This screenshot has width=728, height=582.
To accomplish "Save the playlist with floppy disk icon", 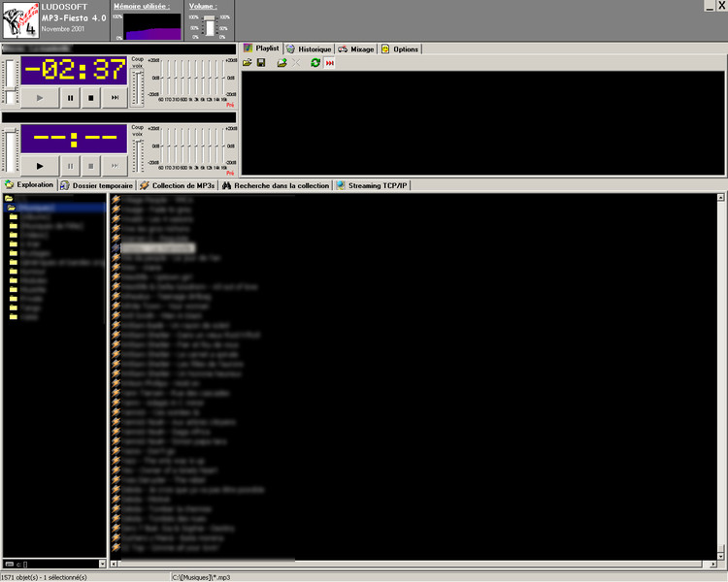I will coord(261,63).
